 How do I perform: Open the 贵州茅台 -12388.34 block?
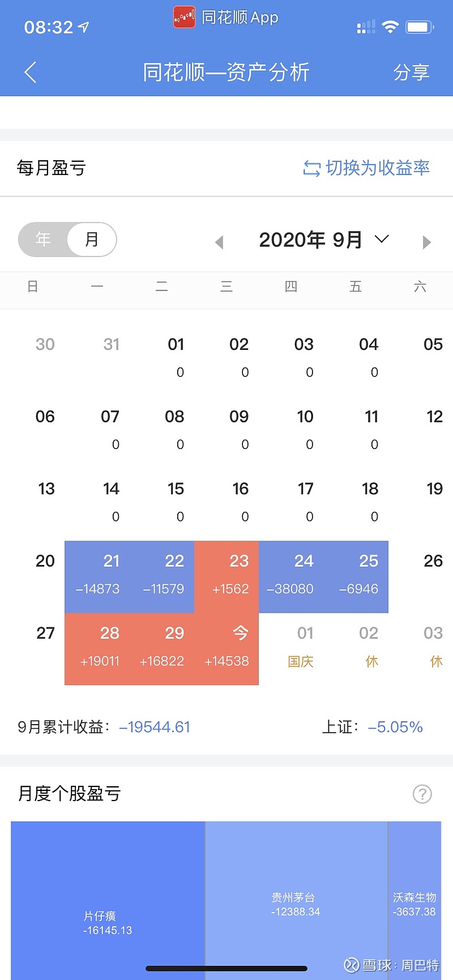point(296,901)
